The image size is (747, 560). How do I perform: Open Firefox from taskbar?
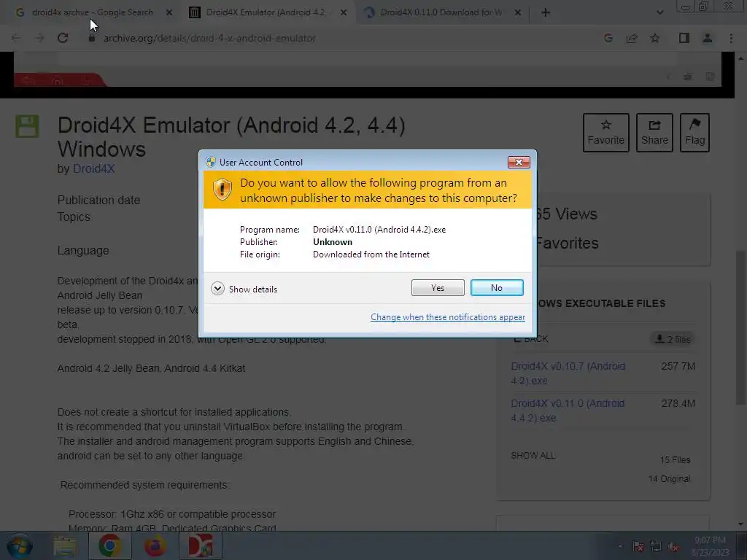pyautogui.click(x=155, y=545)
